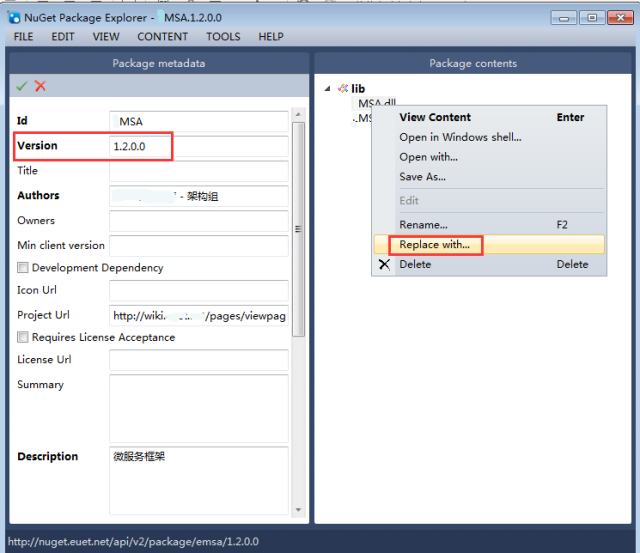Screen dimensions: 640x553
Task: Click the Project Url field
Action: point(199,315)
